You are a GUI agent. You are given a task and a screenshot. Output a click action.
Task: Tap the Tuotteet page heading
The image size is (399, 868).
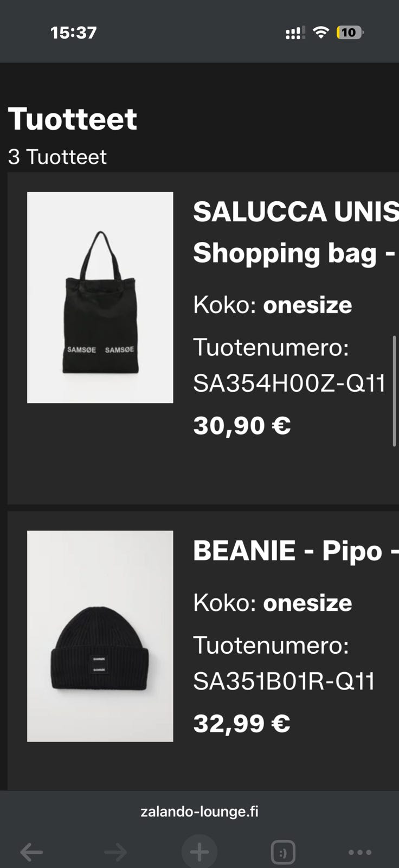pos(73,119)
